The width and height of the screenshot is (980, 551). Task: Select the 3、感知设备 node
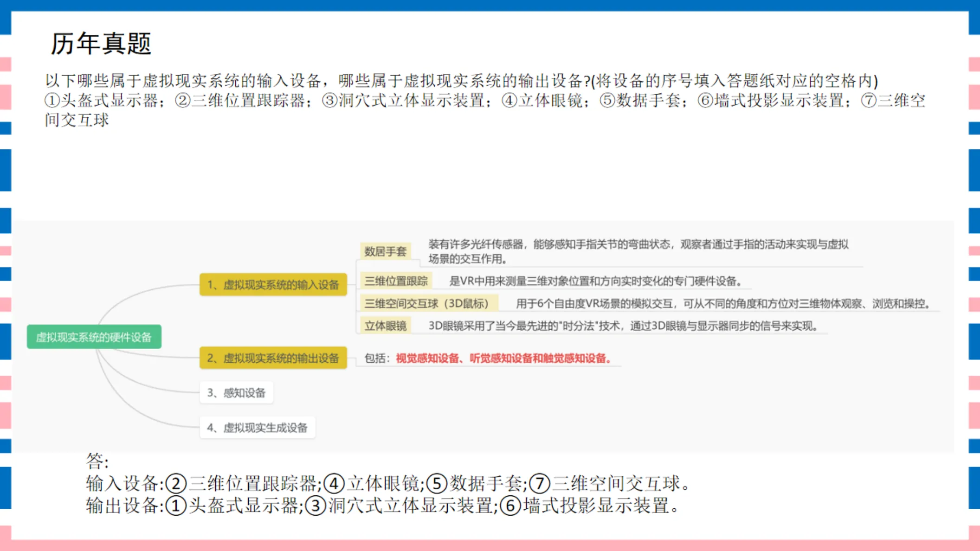[x=236, y=392]
